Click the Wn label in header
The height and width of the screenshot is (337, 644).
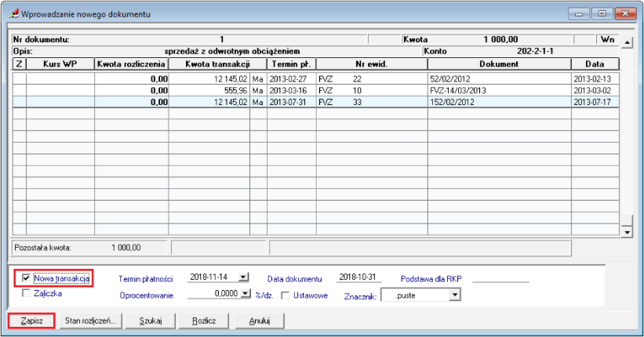(607, 39)
